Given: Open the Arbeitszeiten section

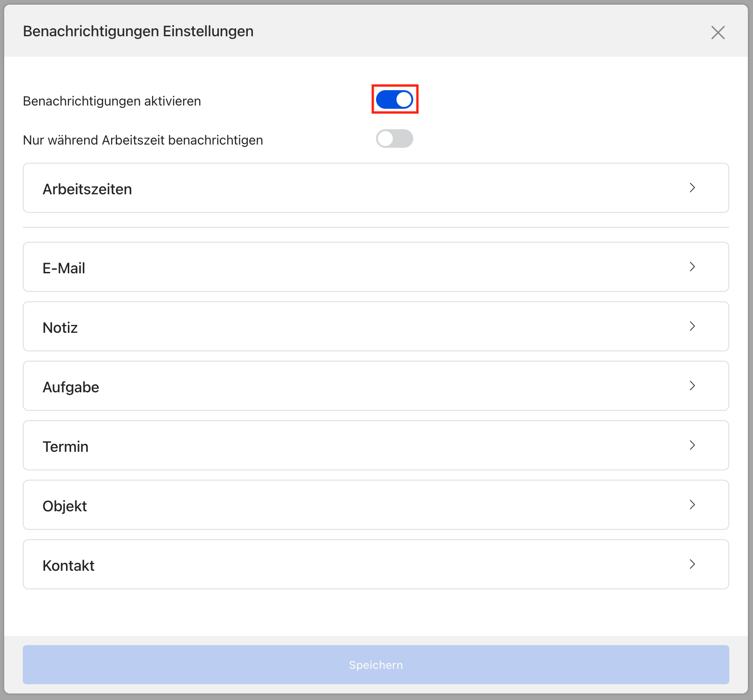Looking at the screenshot, I should pos(87,189).
